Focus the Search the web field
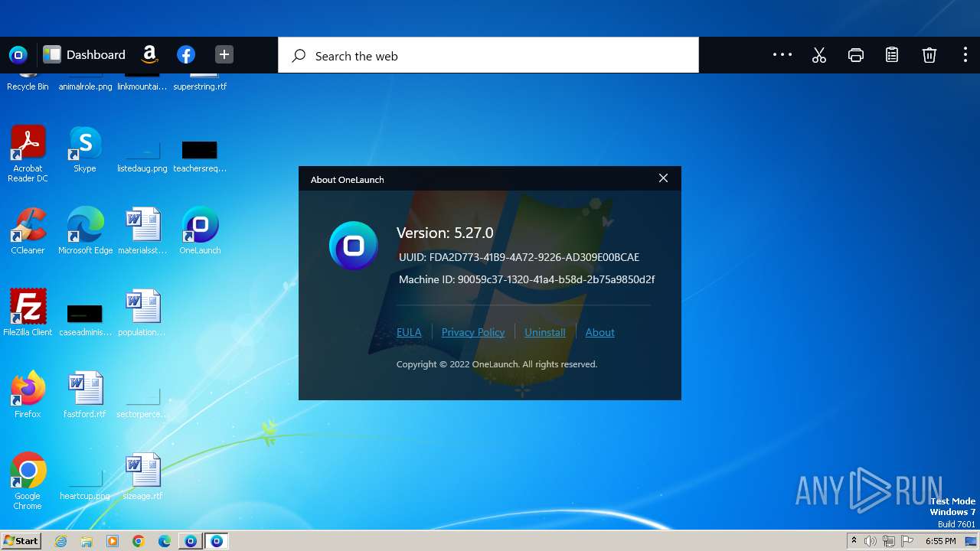Image resolution: width=980 pixels, height=551 pixels. point(488,55)
